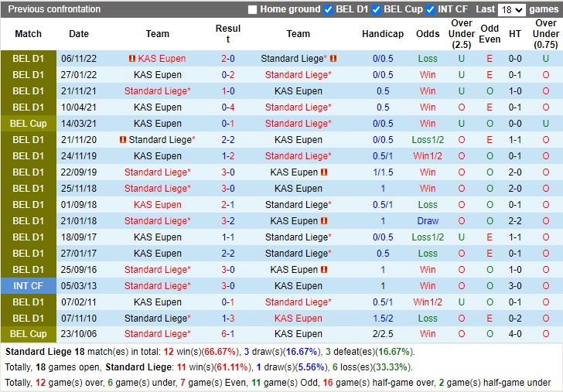The image size is (563, 392).
Task: Open 6-1 result of the 23/10/06 match
Action: click(x=228, y=334)
